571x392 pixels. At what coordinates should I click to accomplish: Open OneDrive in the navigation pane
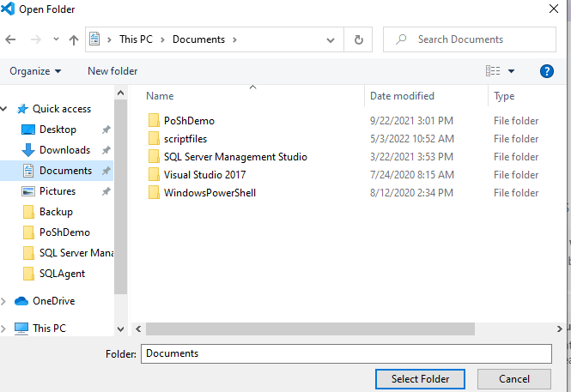pyautogui.click(x=53, y=301)
